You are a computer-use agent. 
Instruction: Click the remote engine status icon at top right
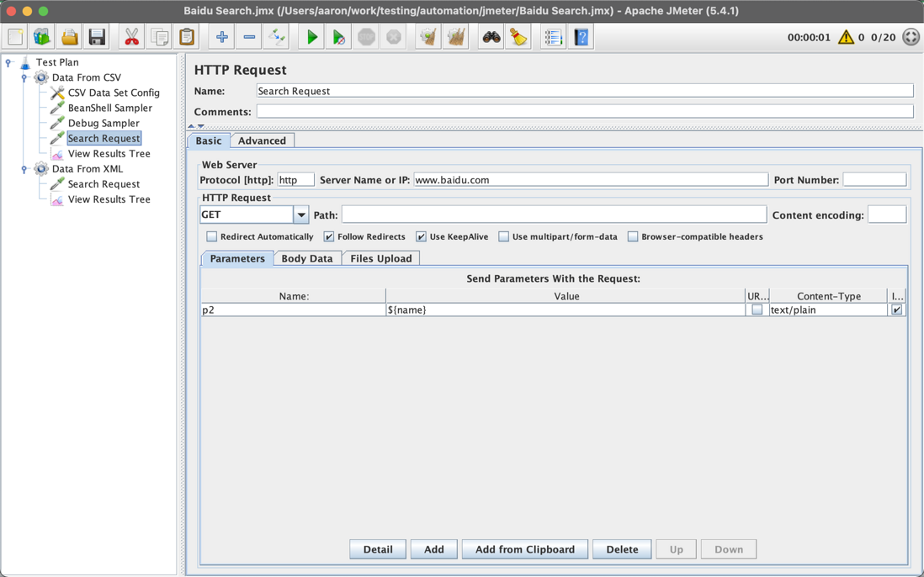click(x=911, y=37)
